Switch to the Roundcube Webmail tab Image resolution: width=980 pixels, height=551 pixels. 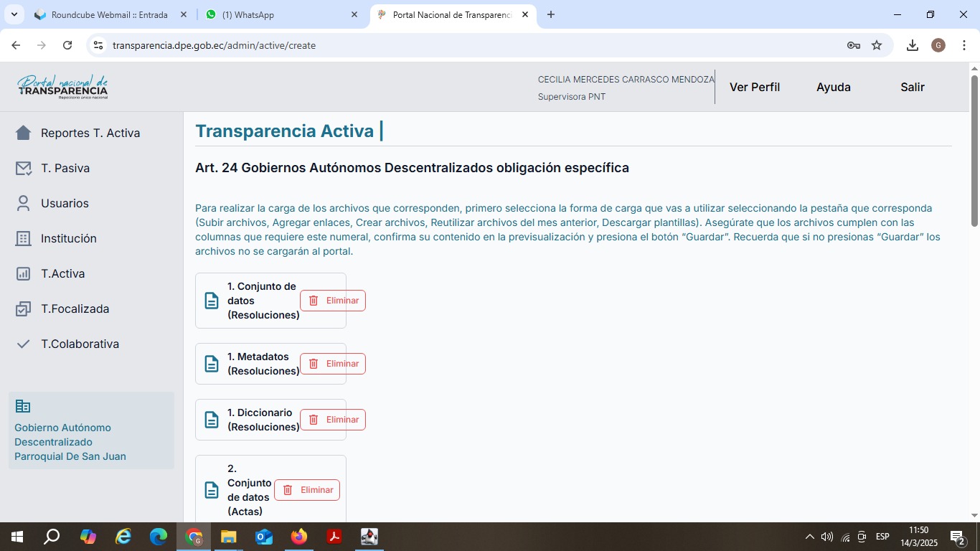109,14
